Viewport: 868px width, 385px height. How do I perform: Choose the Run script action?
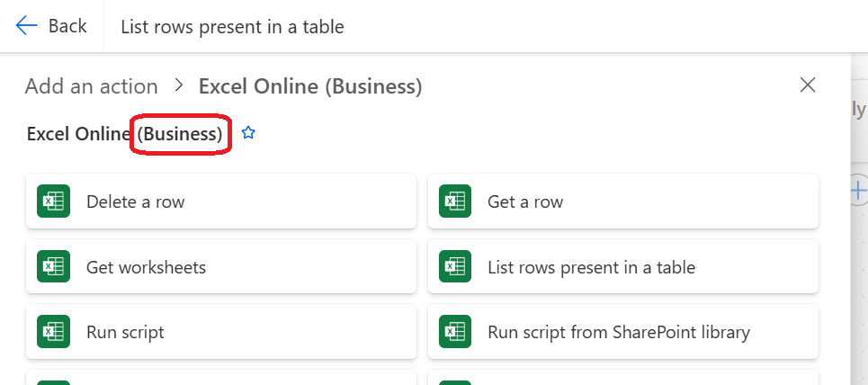221,331
